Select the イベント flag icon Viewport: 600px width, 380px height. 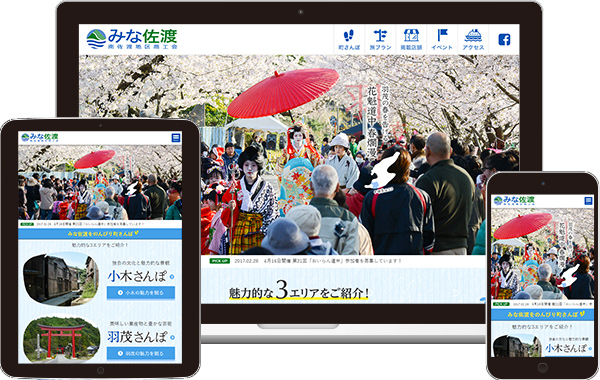click(x=442, y=39)
